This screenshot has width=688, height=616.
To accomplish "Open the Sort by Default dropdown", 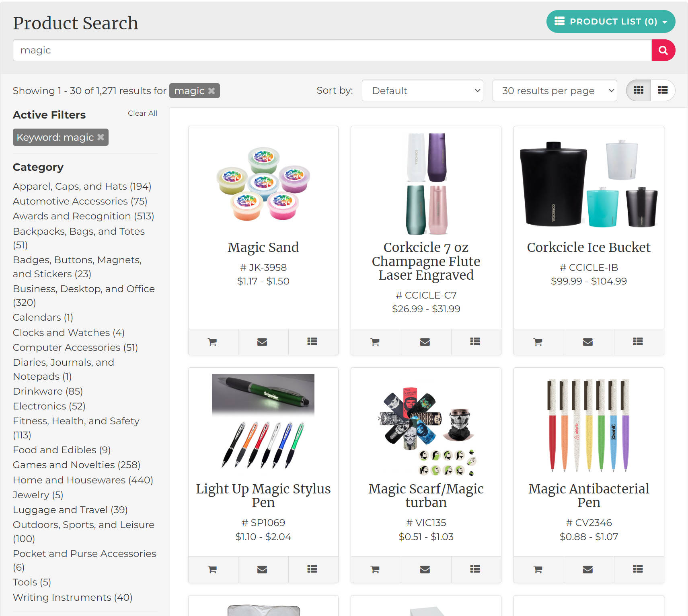I will [x=422, y=90].
